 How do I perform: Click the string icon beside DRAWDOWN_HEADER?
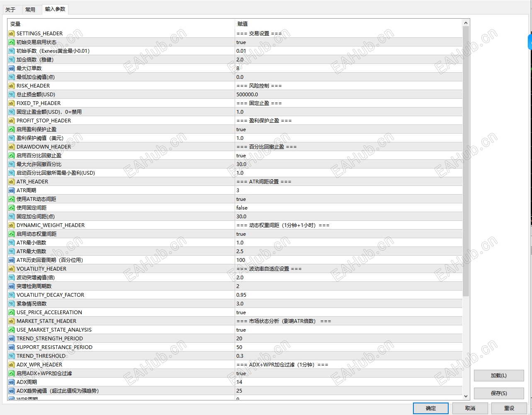click(x=12, y=147)
